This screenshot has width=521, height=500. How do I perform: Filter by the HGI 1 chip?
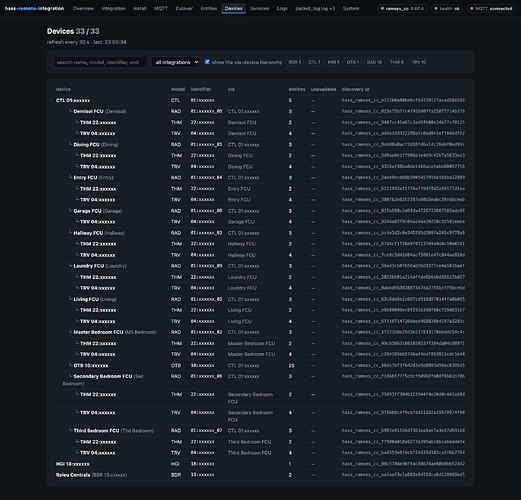(x=333, y=62)
